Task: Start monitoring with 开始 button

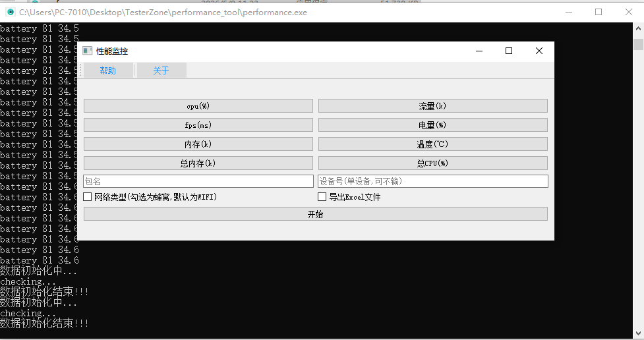Action: [316, 214]
